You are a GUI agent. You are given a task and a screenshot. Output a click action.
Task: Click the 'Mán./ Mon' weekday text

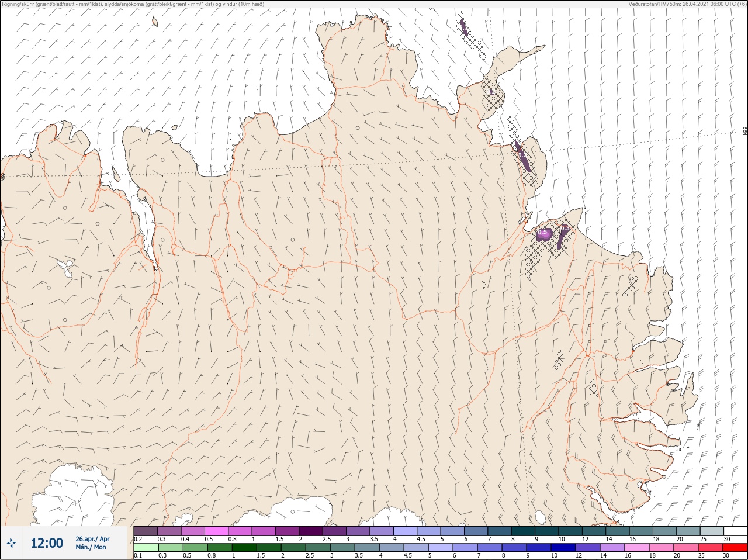coord(91,547)
